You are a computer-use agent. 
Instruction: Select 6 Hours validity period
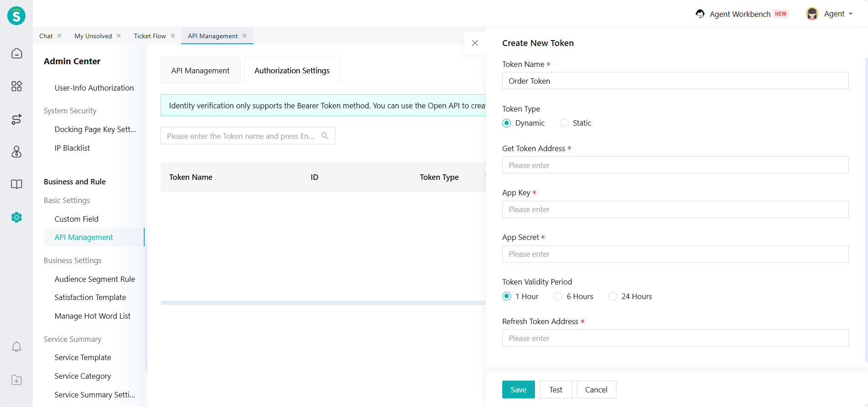pos(558,296)
